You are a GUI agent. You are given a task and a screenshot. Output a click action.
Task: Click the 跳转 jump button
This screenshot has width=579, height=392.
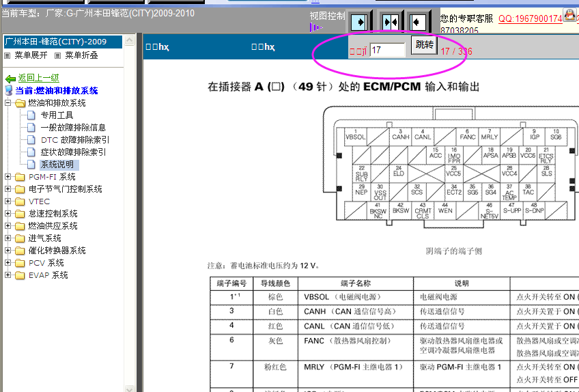point(424,44)
